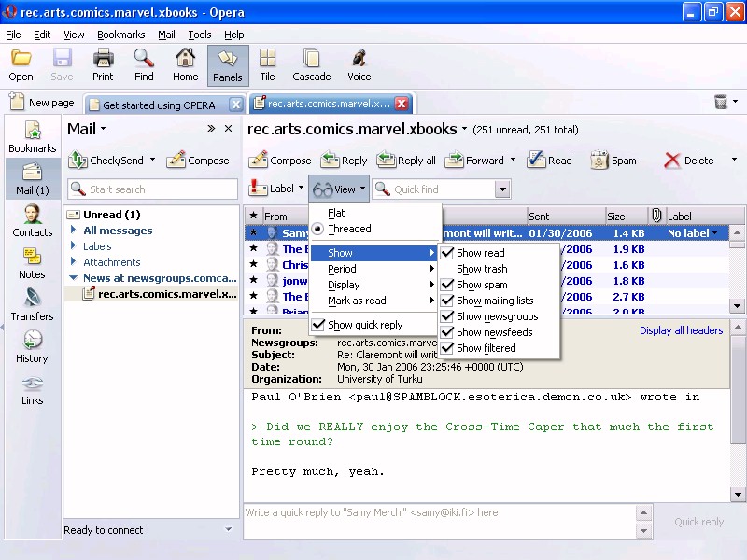Open the closed tabs trash icon
The image size is (747, 560).
[721, 103]
